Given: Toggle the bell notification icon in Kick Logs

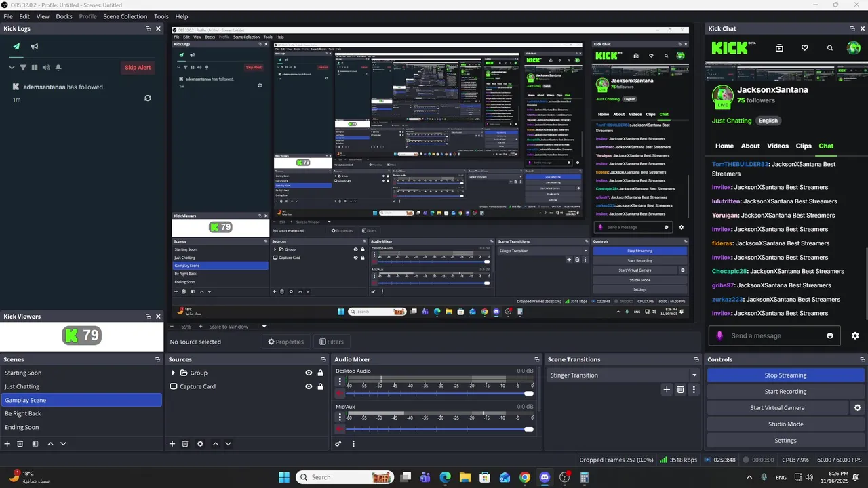Looking at the screenshot, I should (x=58, y=68).
